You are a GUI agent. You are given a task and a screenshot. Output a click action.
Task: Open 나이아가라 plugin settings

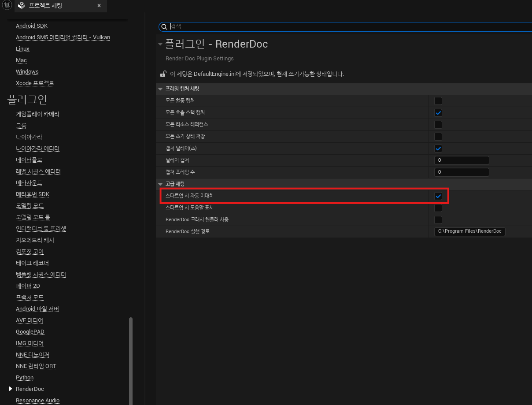(29, 137)
